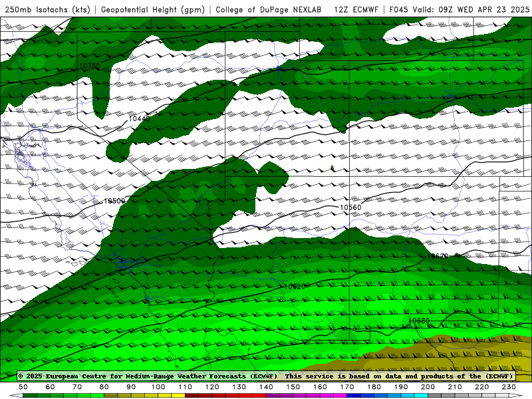
Task: Click the 150 value on the color scale
Action: [x=293, y=387]
